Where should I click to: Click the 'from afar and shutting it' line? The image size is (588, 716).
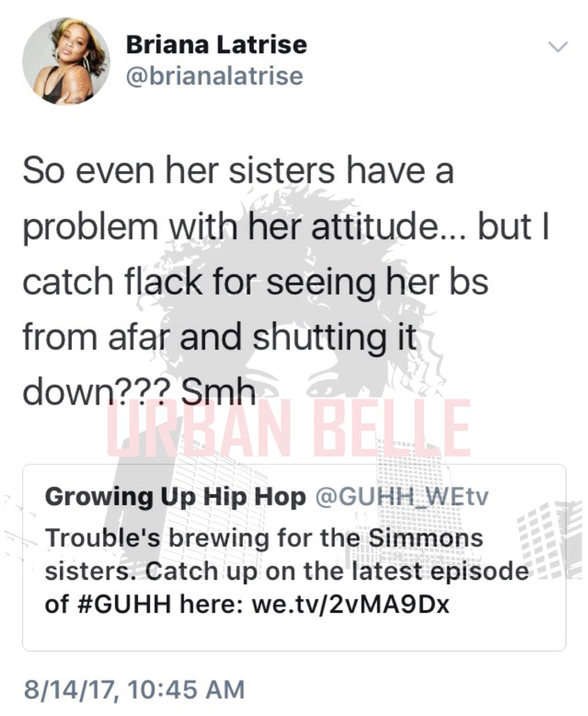220,338
